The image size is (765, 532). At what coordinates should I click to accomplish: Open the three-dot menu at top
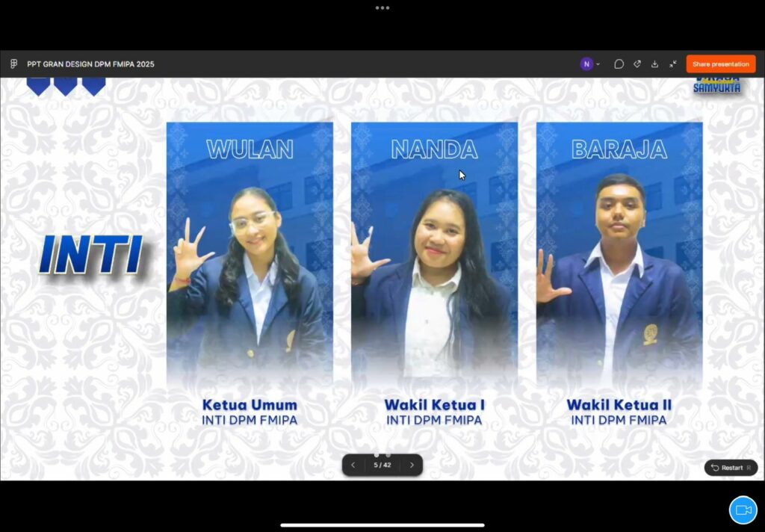click(382, 7)
